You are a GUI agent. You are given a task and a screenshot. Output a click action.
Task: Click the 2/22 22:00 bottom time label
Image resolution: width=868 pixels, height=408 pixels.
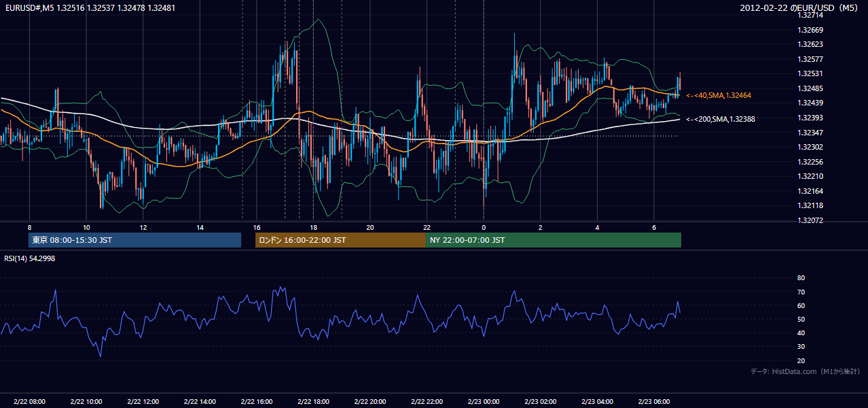click(x=427, y=401)
